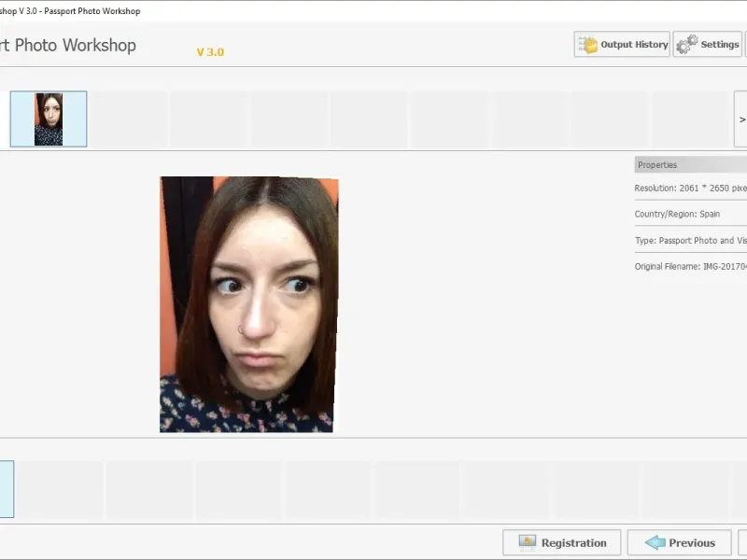This screenshot has height=560, width=747.
Task: Click the Original Filename property line
Action: 691,266
